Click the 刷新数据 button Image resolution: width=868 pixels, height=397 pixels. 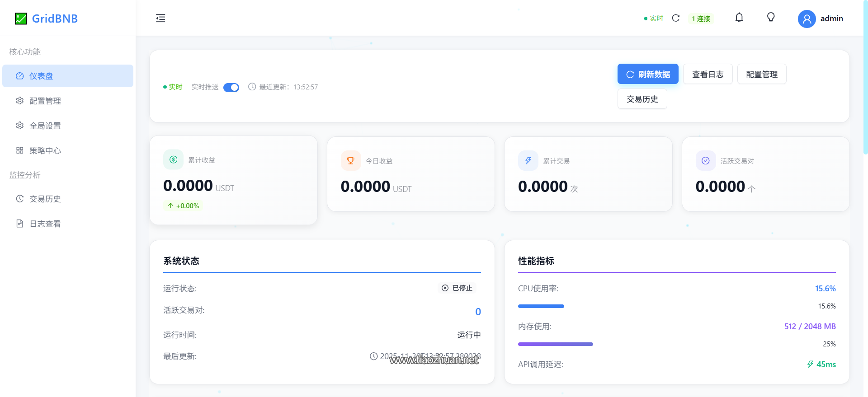pos(648,74)
